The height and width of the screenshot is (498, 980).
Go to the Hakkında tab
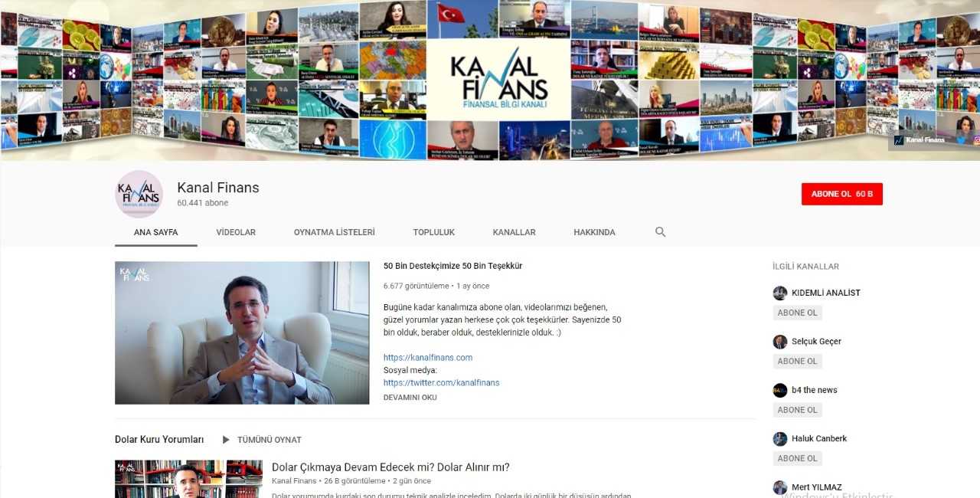tap(594, 232)
